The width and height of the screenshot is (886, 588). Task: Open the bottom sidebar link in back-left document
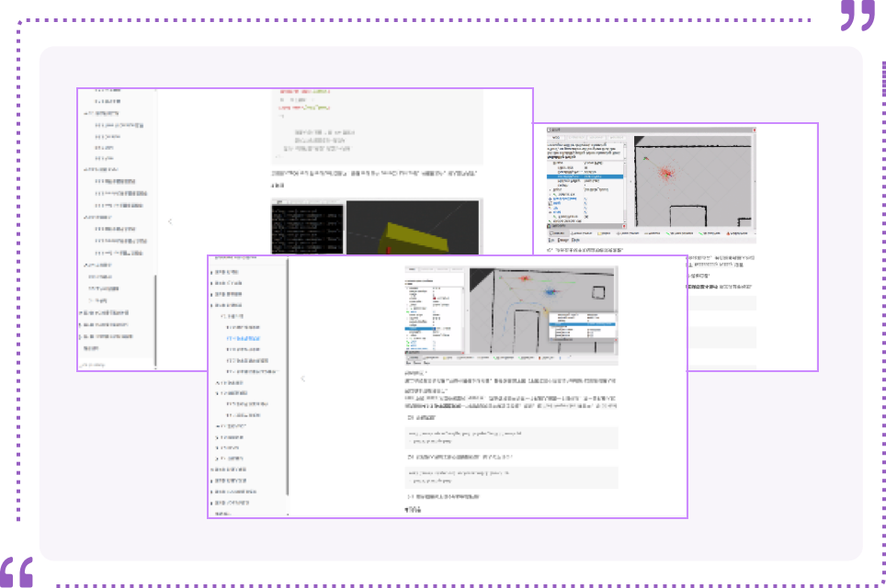[x=91, y=348]
